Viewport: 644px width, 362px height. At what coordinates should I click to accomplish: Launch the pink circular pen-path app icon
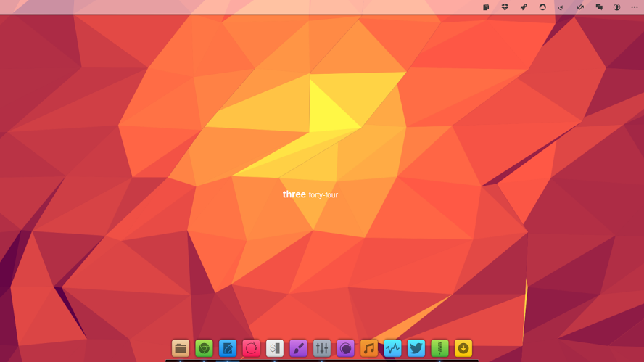tap(252, 348)
